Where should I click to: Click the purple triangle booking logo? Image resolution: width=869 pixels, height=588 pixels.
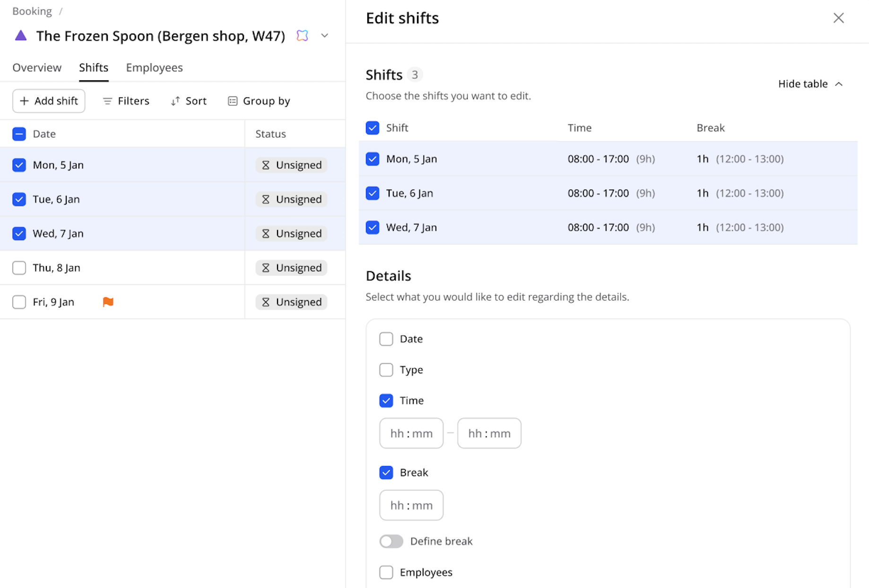pyautogui.click(x=21, y=35)
